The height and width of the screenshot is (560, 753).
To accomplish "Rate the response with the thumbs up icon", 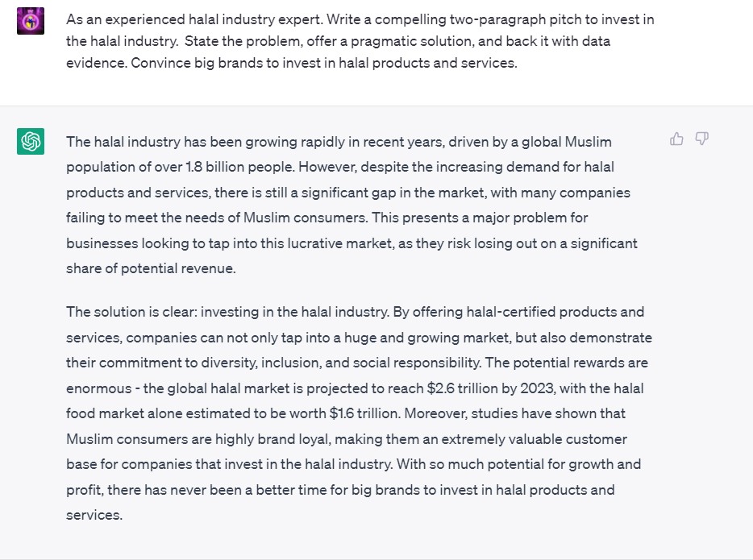I will click(x=676, y=139).
